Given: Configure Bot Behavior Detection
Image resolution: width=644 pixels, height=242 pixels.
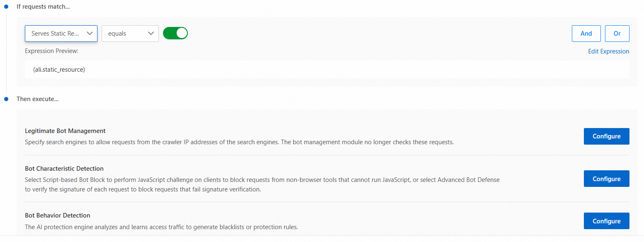Looking at the screenshot, I should coord(606,221).
